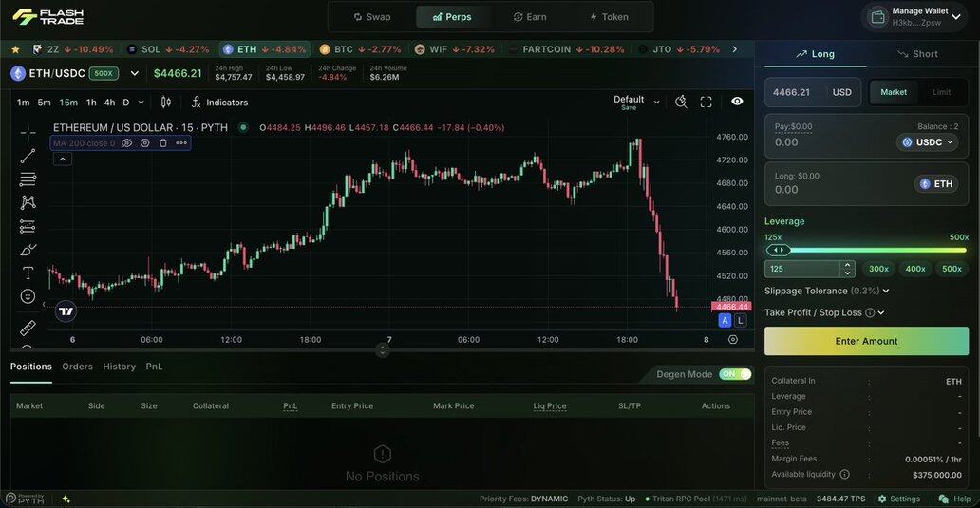The height and width of the screenshot is (508, 980).
Task: Select the trend line drawing tool
Action: (28, 156)
